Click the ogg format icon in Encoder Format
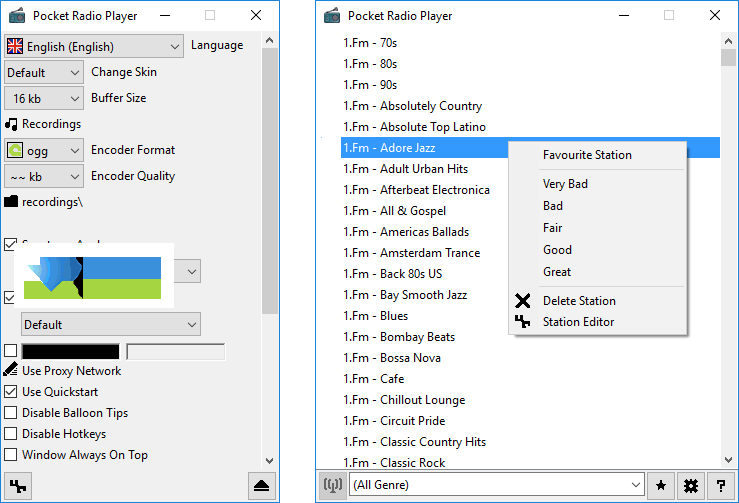Viewport: 739px width, 503px height. (x=15, y=150)
